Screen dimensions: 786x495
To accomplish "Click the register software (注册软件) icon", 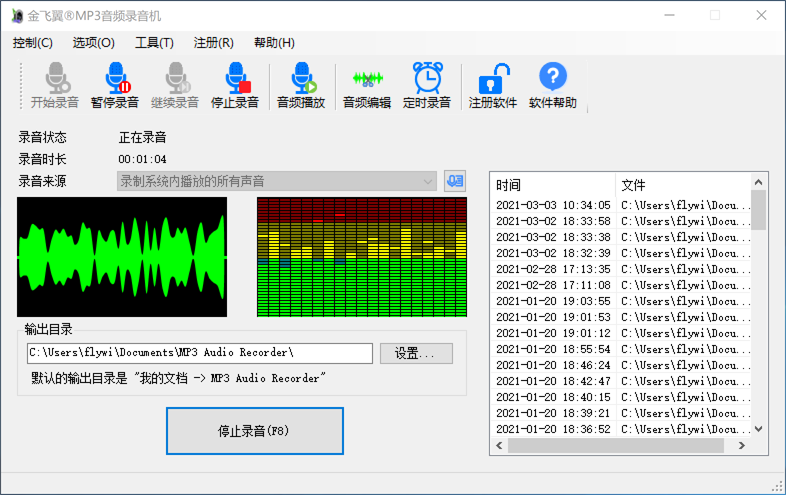I will coord(493,85).
